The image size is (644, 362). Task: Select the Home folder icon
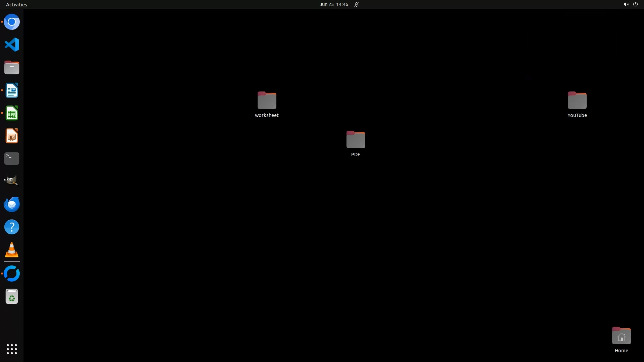pyautogui.click(x=621, y=336)
